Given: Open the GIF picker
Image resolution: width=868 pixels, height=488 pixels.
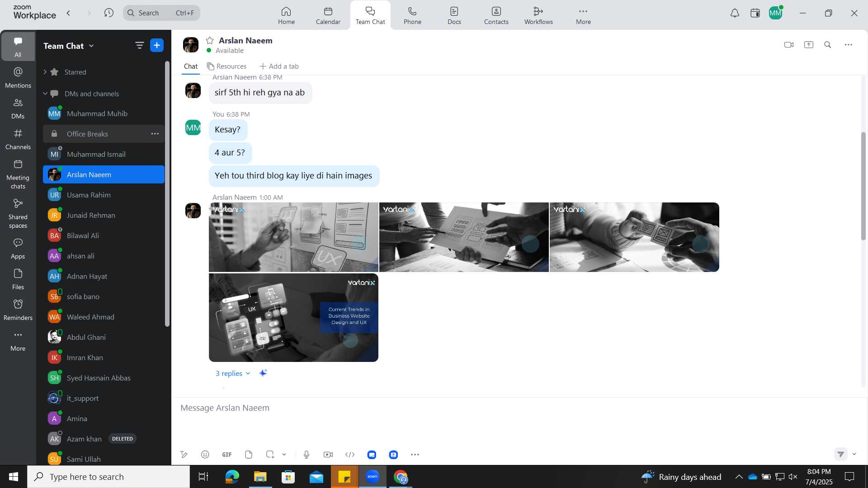Looking at the screenshot, I should click(227, 455).
